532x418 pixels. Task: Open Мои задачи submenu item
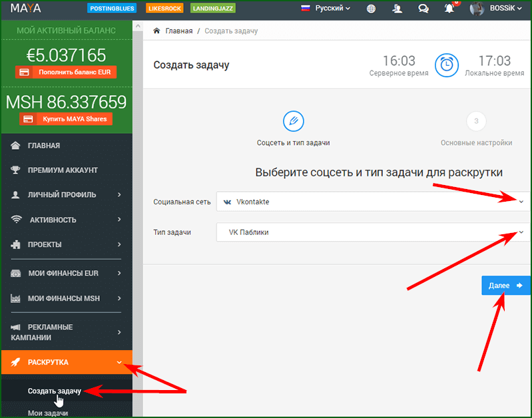48,413
